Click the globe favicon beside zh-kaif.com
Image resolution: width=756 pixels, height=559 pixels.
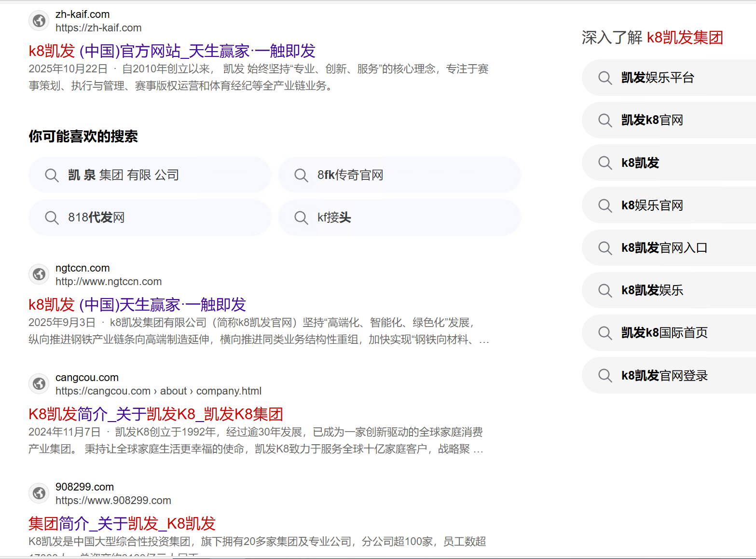pos(39,21)
